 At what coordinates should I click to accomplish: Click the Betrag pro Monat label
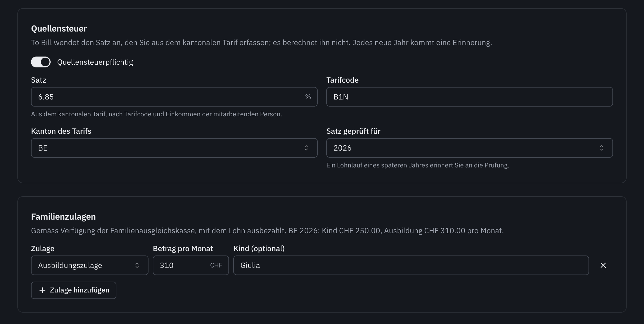[183, 248]
